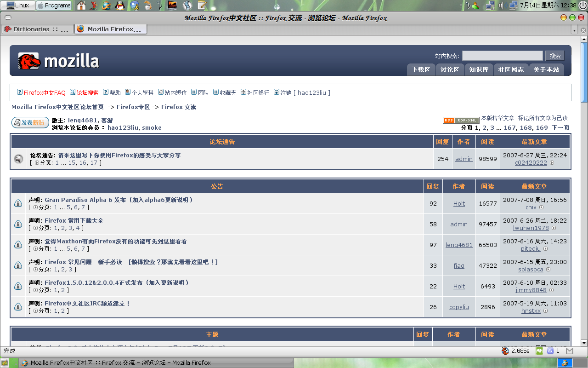Open the Firefox 常见问题 新手必读 thread
Image resolution: width=588 pixels, height=368 pixels.
[x=131, y=262]
